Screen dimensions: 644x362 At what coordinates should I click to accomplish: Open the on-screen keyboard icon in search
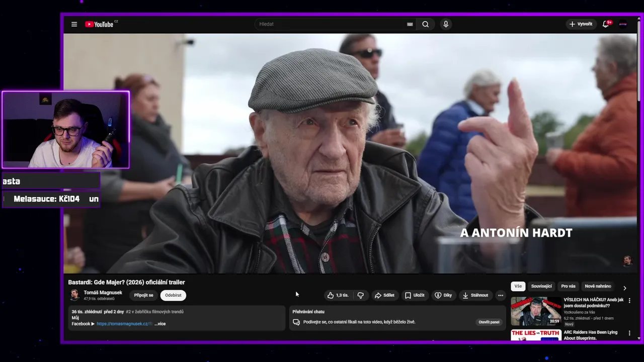point(410,24)
